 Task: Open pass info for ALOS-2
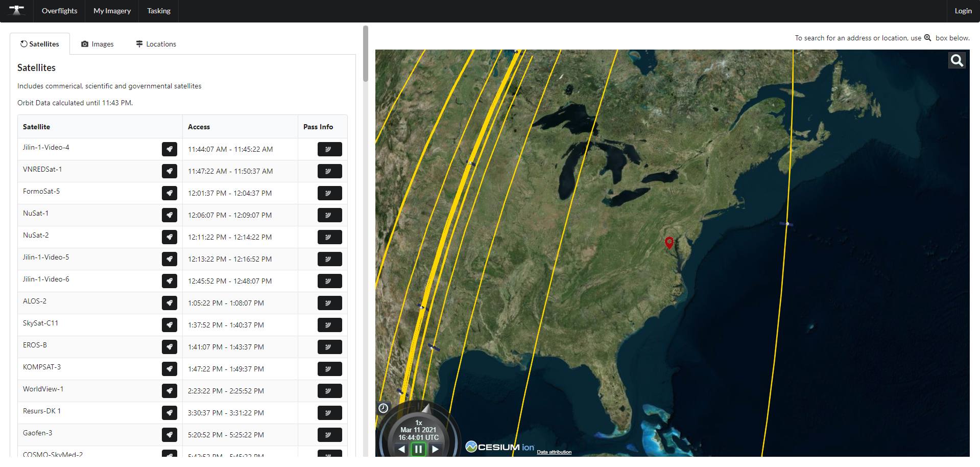tap(329, 303)
